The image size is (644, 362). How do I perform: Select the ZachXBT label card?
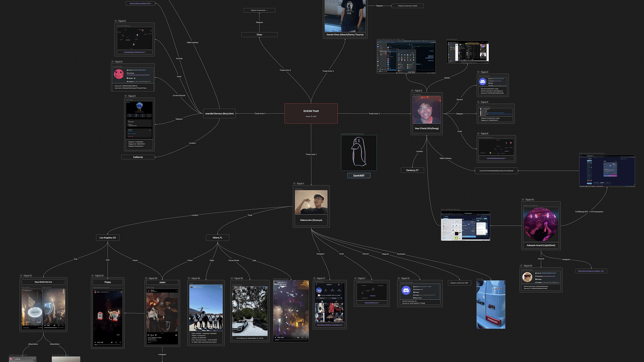tap(359, 176)
